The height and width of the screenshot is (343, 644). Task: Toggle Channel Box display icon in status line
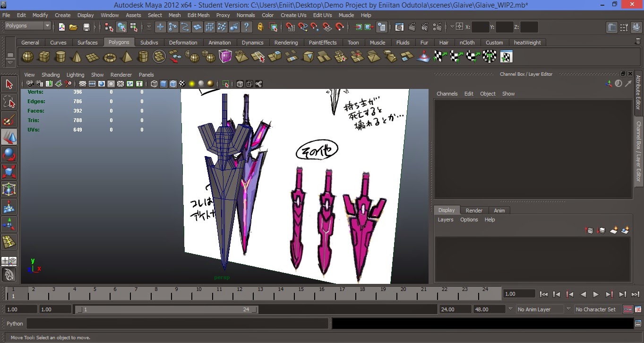pos(636,26)
